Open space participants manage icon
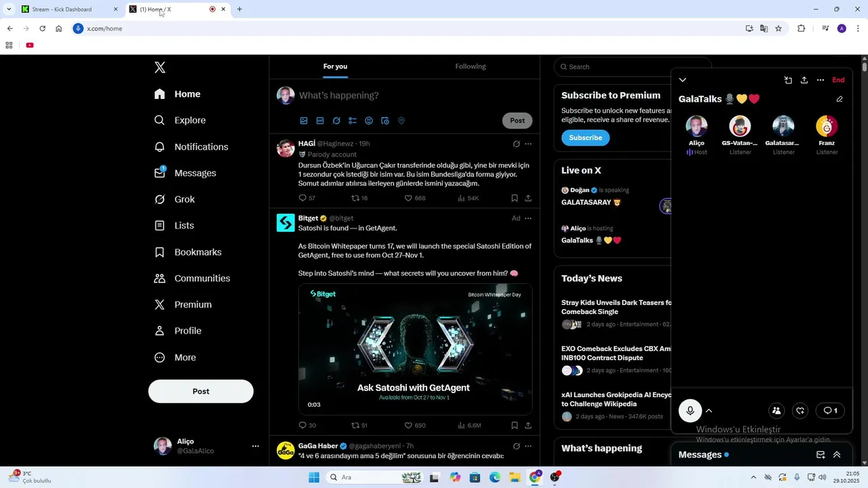 tap(776, 411)
